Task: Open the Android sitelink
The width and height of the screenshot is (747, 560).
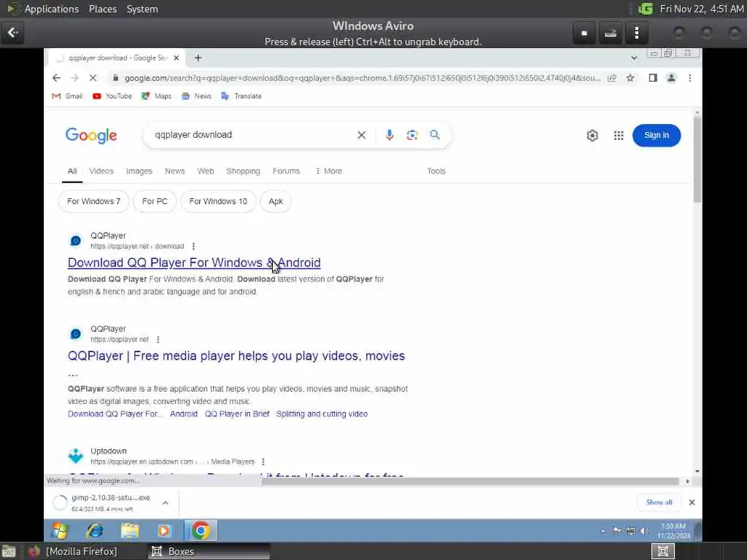Action: 183,414
